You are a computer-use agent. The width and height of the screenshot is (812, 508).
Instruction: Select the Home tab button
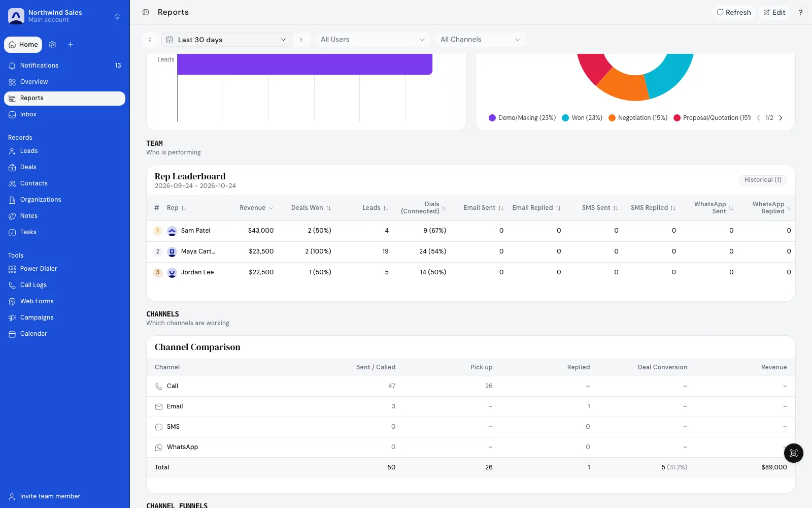point(23,45)
